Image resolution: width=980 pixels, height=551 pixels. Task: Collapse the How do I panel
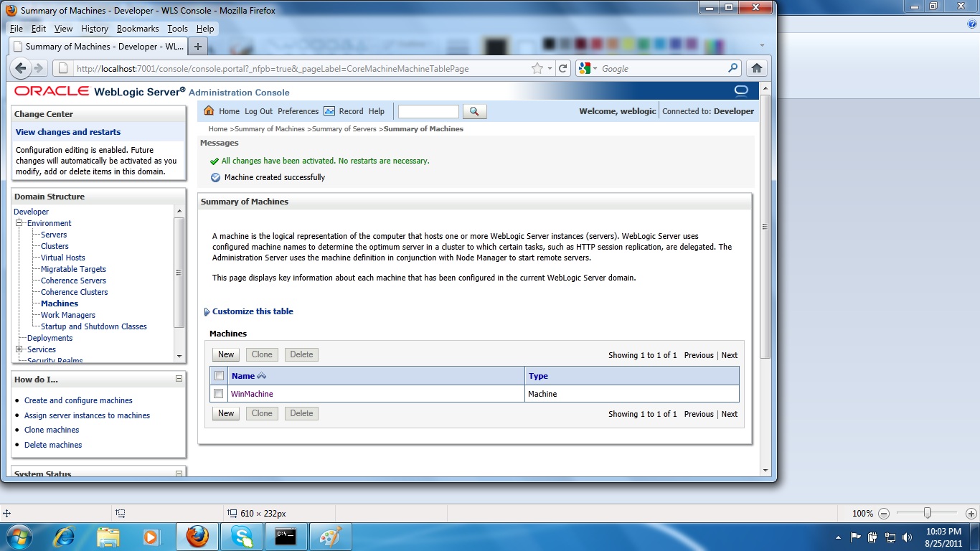click(x=179, y=379)
